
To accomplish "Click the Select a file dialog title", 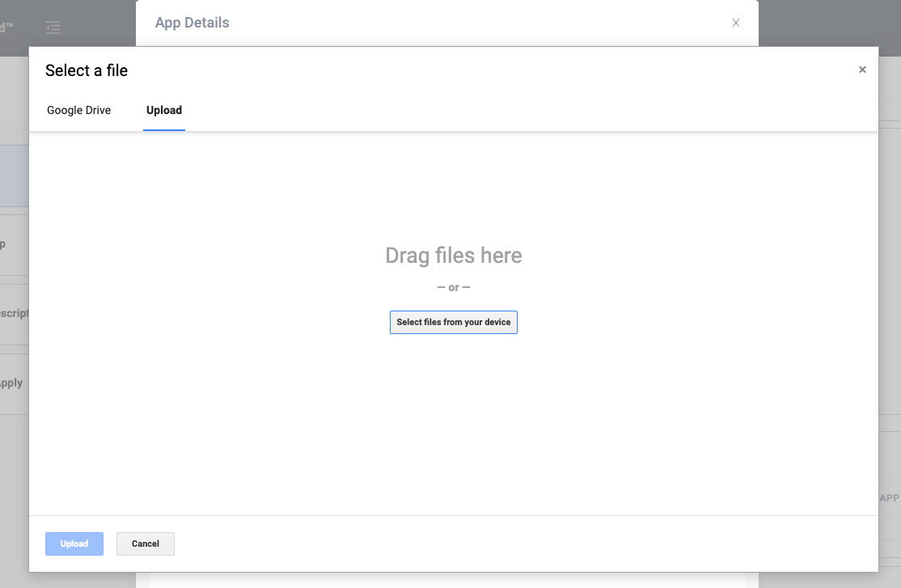I will click(87, 70).
